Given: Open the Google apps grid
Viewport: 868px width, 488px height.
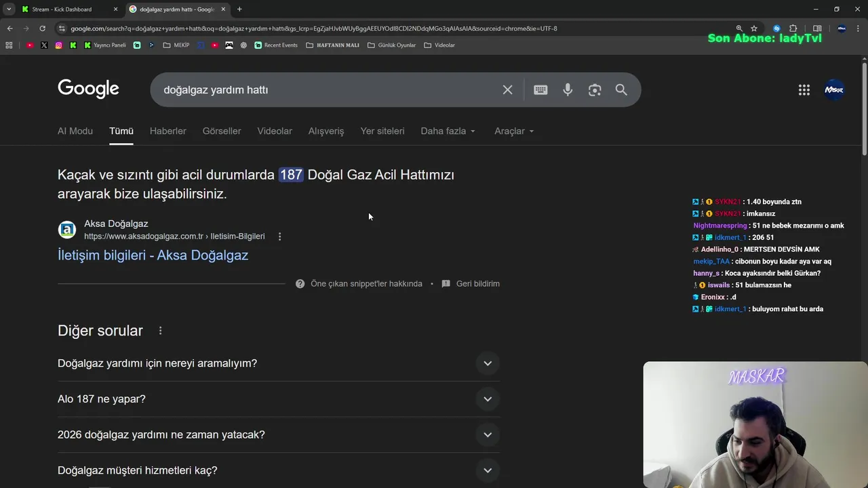Looking at the screenshot, I should pyautogui.click(x=804, y=90).
